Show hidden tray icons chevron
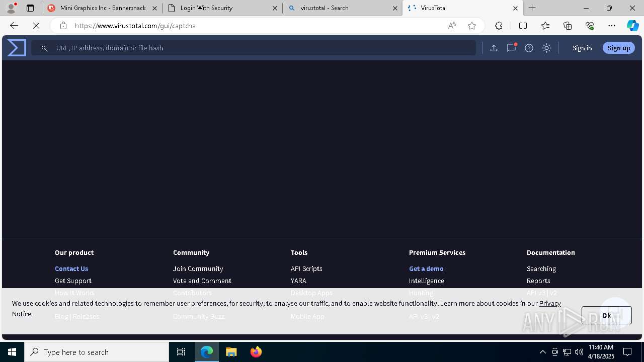The width and height of the screenshot is (644, 362). (x=543, y=352)
